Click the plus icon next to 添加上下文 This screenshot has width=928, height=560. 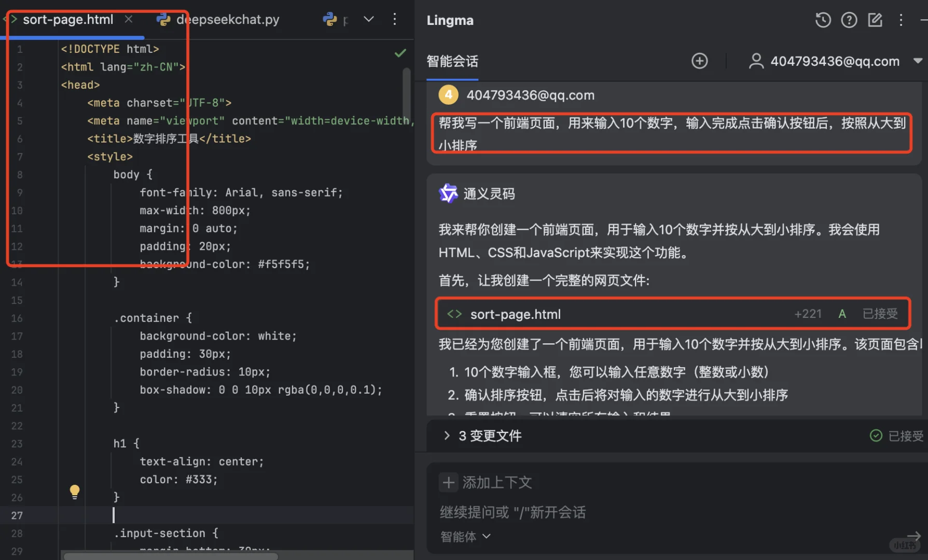(448, 482)
